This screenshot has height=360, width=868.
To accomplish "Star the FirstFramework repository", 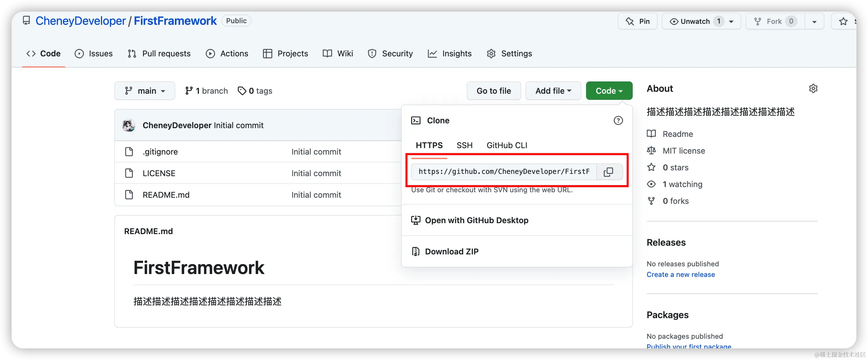I will coord(843,21).
